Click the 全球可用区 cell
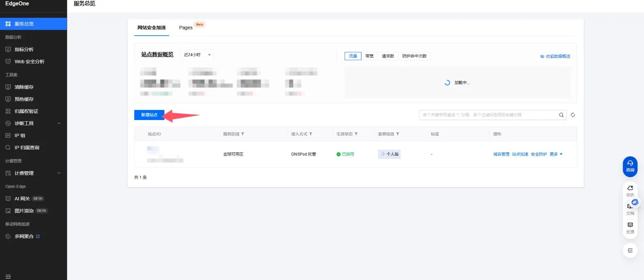Viewport: 644px width, 280px height. click(x=233, y=154)
